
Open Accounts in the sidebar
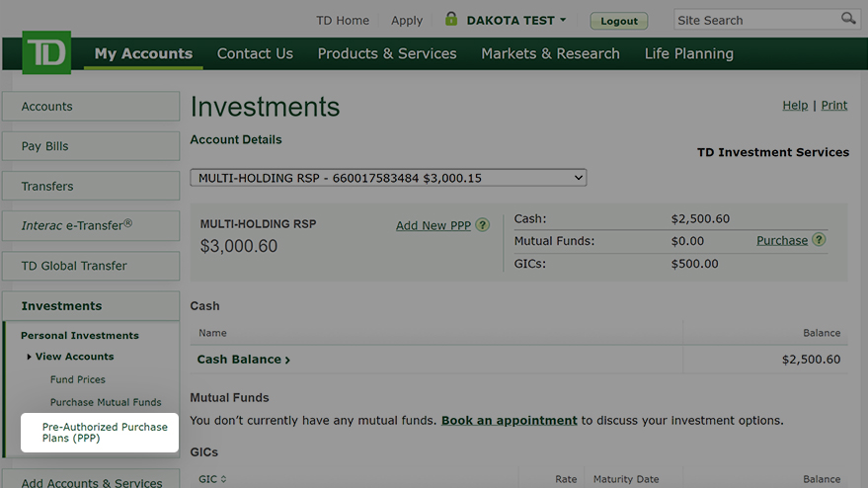(91, 107)
